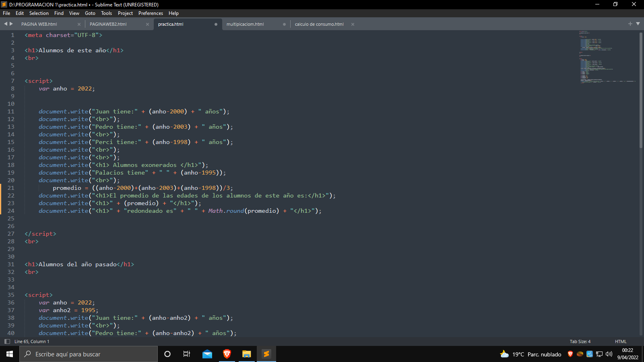Toggle the side bar panel switcher icon

pos(7,341)
